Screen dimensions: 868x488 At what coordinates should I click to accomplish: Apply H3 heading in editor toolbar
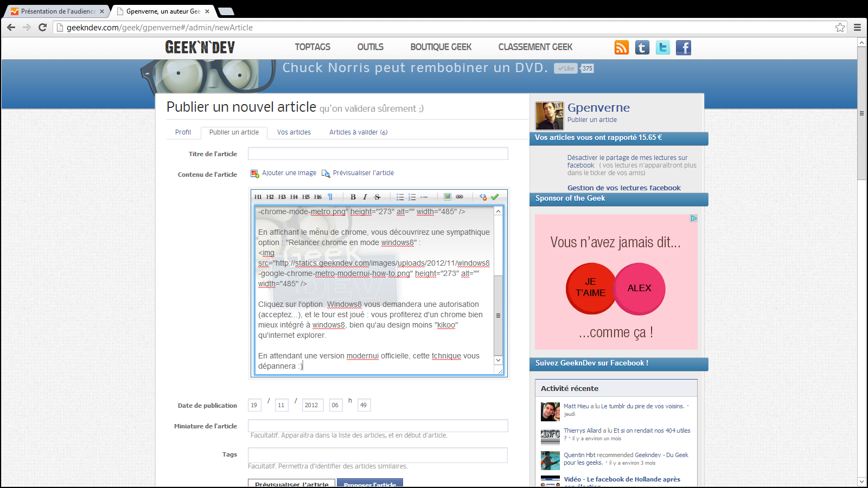pos(282,197)
